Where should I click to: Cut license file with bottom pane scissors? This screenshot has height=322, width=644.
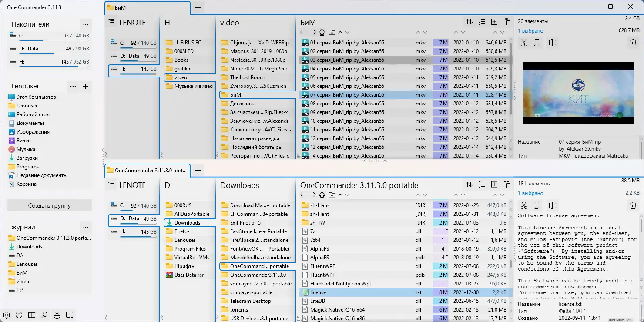pyautogui.click(x=524, y=205)
